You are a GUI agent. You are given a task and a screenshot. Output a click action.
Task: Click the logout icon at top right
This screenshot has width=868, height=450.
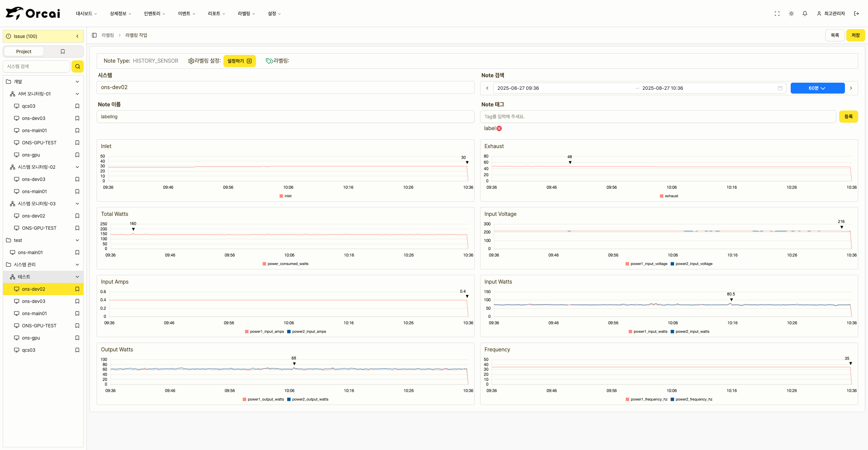coord(856,14)
